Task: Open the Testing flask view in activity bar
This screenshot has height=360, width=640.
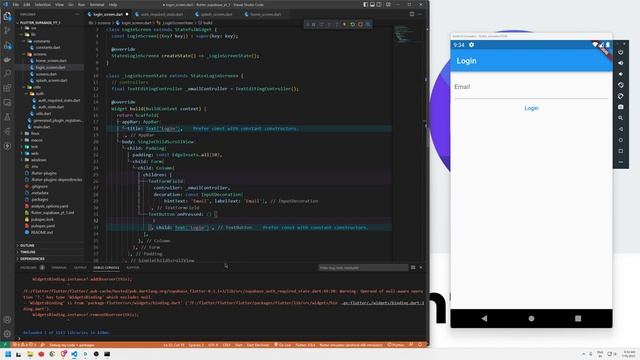Action: [x=7, y=117]
